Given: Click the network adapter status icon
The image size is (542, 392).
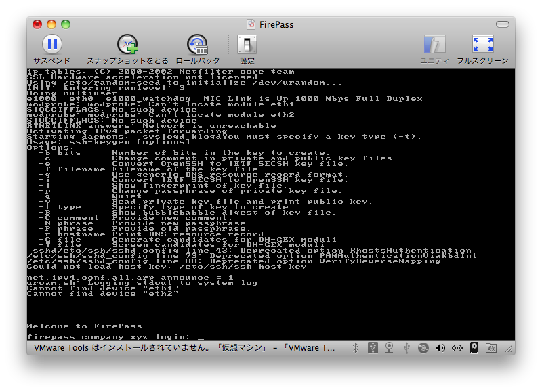Looking at the screenshot, I should click(x=457, y=348).
